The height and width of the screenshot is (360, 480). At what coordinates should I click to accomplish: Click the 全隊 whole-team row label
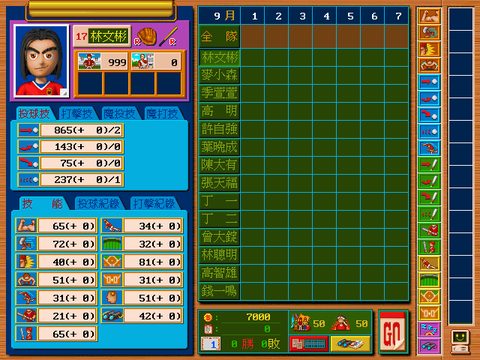(219, 36)
